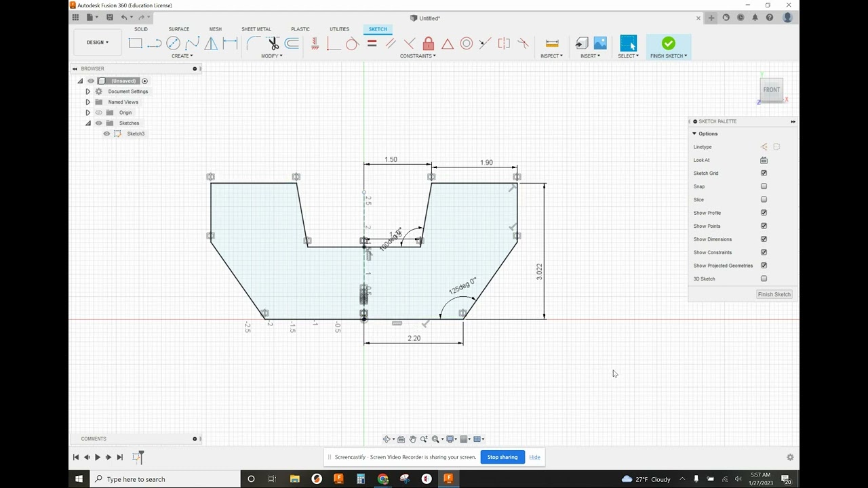The width and height of the screenshot is (868, 488).
Task: Switch to the SOLID tab
Action: pyautogui.click(x=140, y=29)
